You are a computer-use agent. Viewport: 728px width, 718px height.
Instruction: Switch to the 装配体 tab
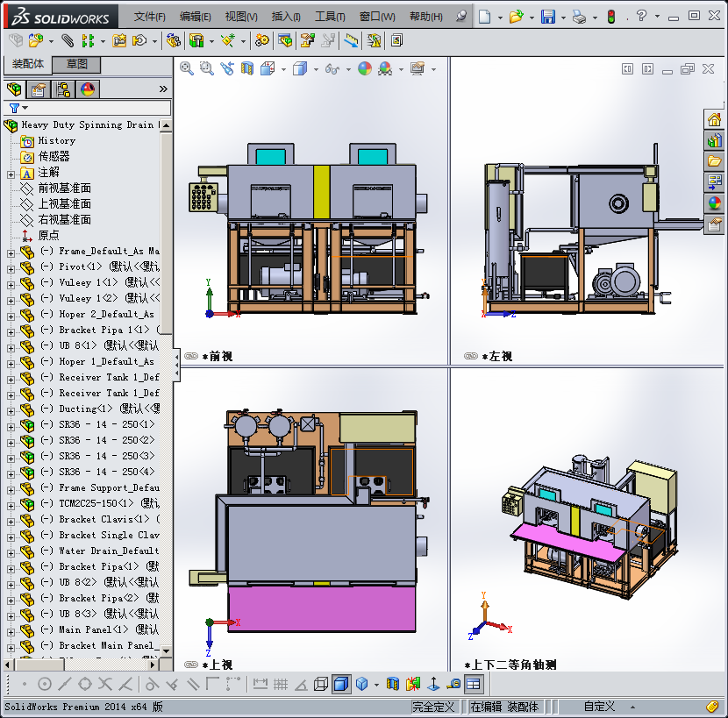pos(28,65)
